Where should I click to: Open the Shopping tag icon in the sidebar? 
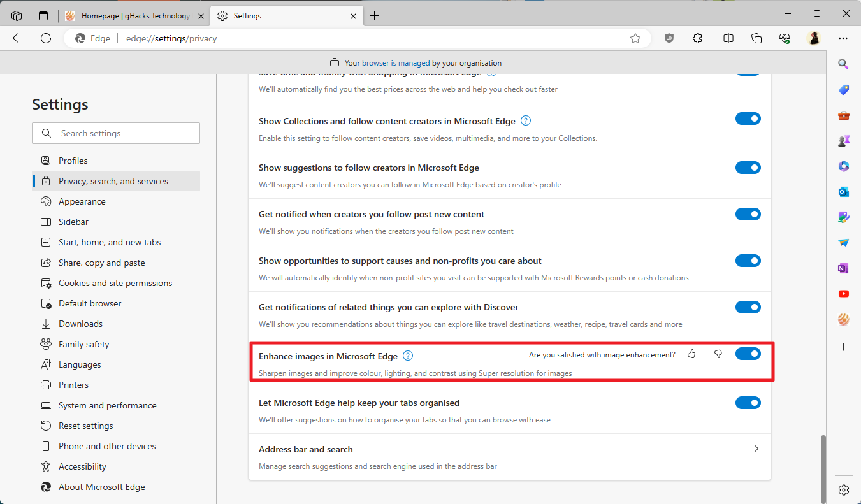pyautogui.click(x=844, y=90)
